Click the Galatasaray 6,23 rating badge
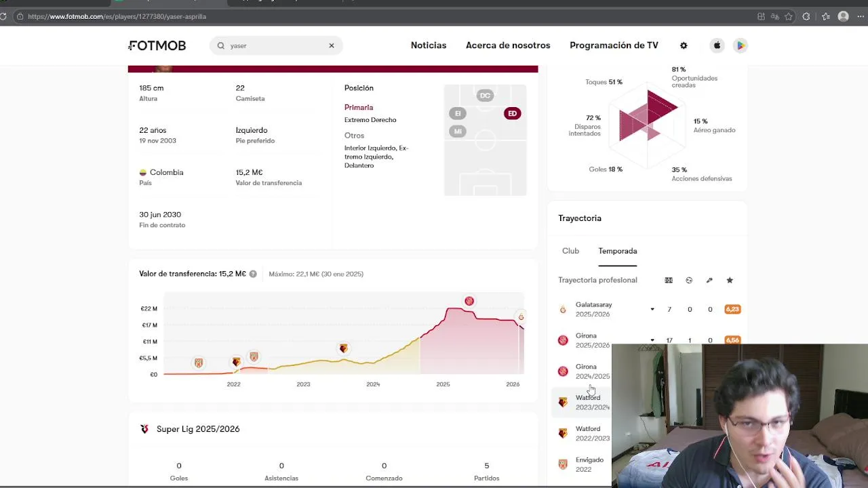The width and height of the screenshot is (868, 488). click(x=732, y=309)
